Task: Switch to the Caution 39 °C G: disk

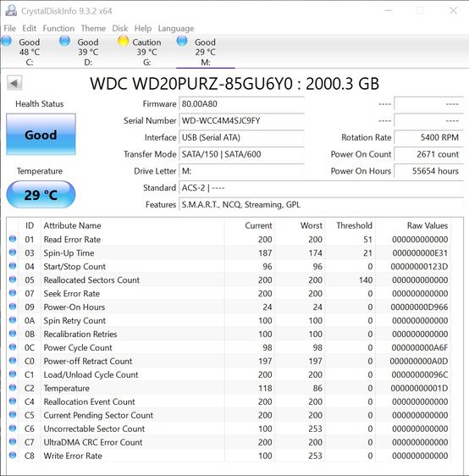Action: (146, 52)
